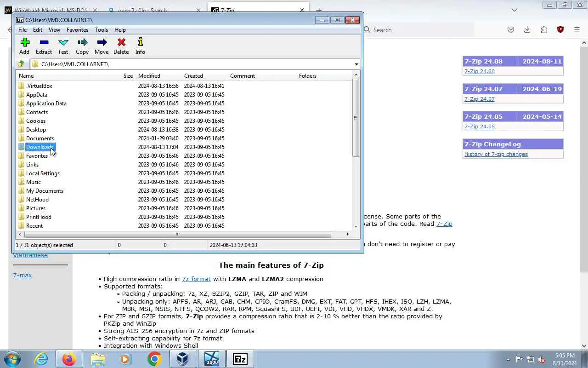Open Windows Media Player from taskbar
Image resolution: width=588 pixels, height=368 pixels.
[x=126, y=359]
